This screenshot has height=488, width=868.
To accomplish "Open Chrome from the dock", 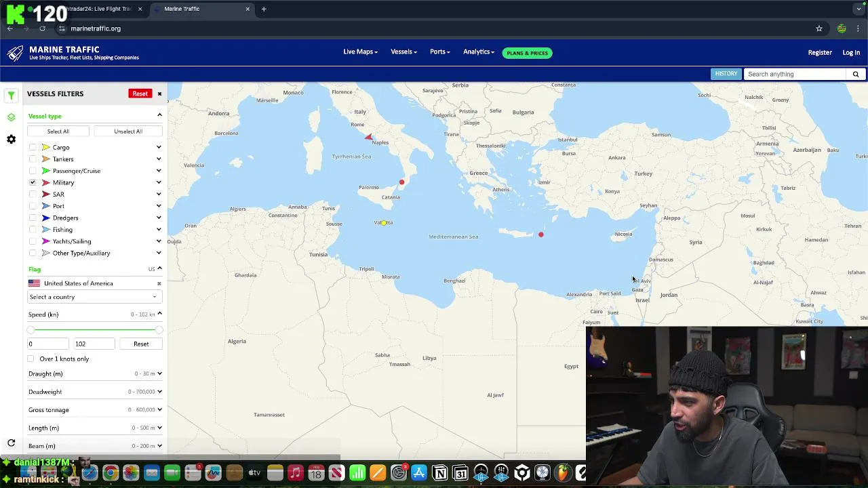I will coord(110,473).
